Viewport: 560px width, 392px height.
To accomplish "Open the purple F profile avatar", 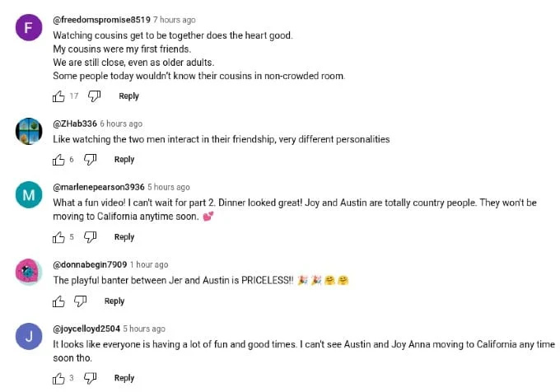I will tap(29, 27).
